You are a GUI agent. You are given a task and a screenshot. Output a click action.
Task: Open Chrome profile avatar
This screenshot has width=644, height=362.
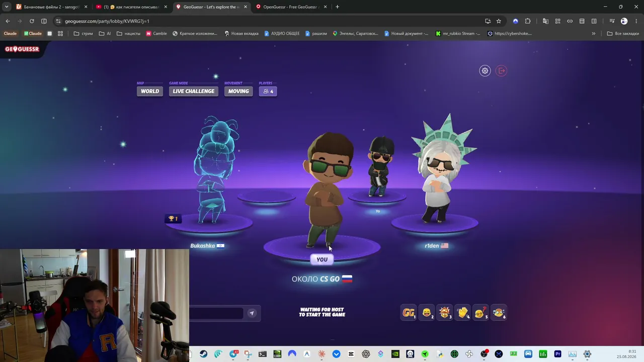(x=624, y=21)
